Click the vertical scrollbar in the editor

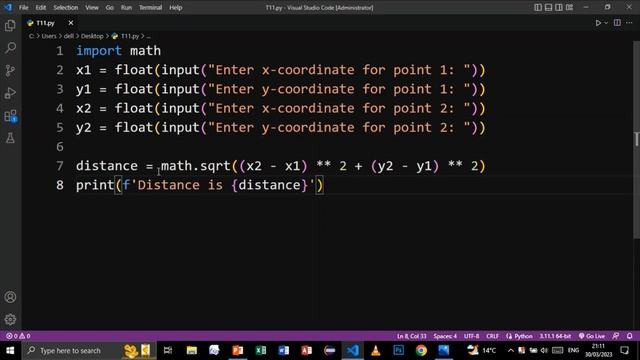pos(636,139)
